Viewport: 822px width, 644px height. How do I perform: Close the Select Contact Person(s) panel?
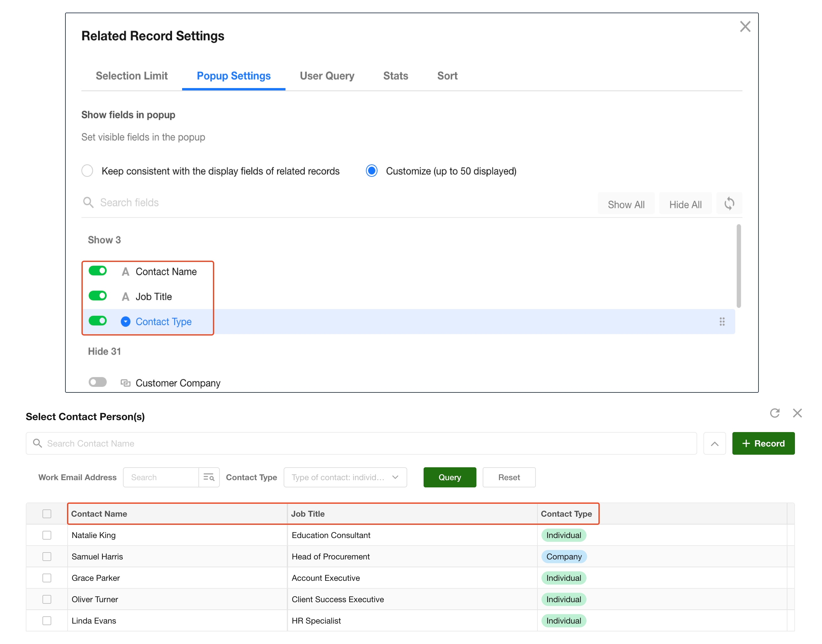coord(797,413)
